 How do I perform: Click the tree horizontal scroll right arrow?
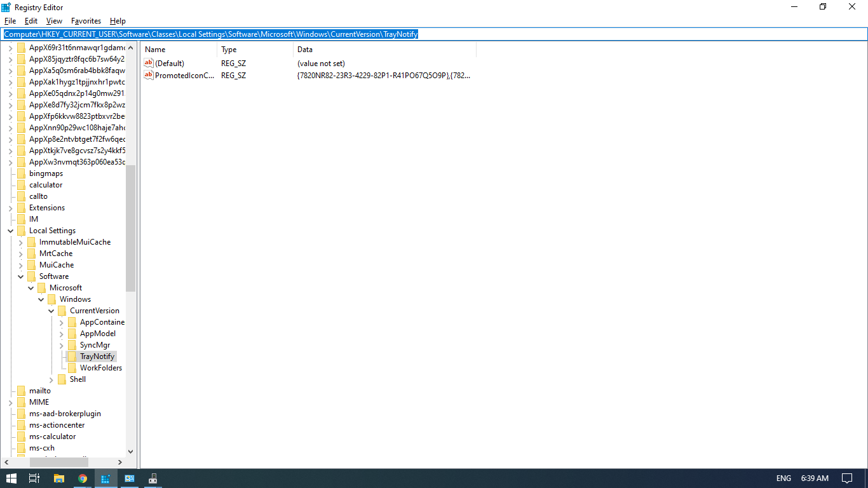pos(121,462)
